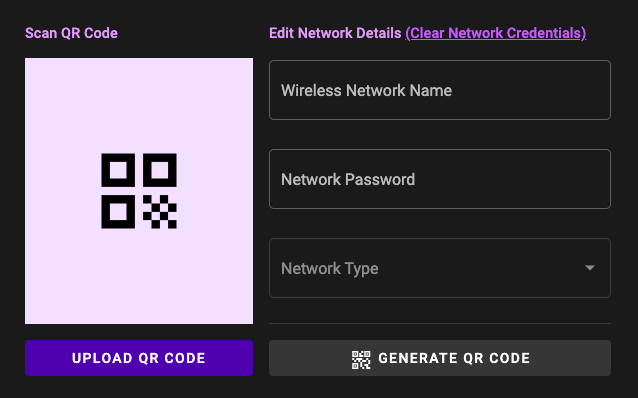
Task: Click the Network Type dropdown arrow
Action: (x=590, y=268)
